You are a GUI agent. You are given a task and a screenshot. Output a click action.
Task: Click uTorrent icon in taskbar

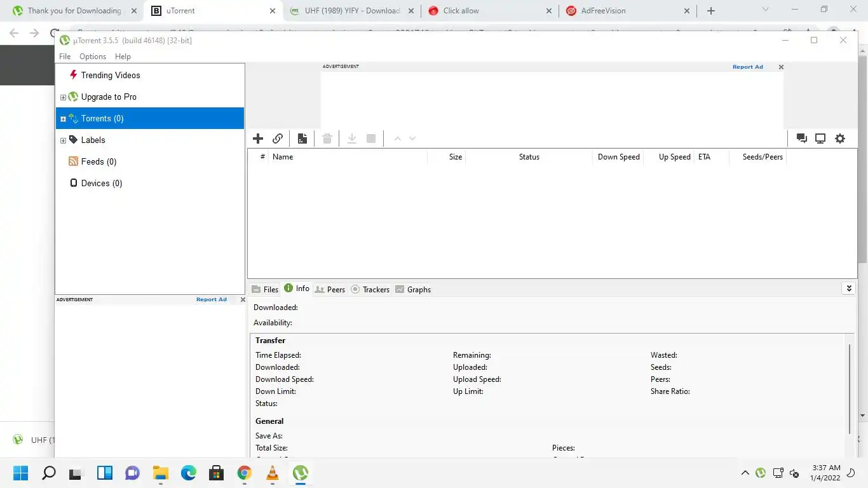pos(301,473)
